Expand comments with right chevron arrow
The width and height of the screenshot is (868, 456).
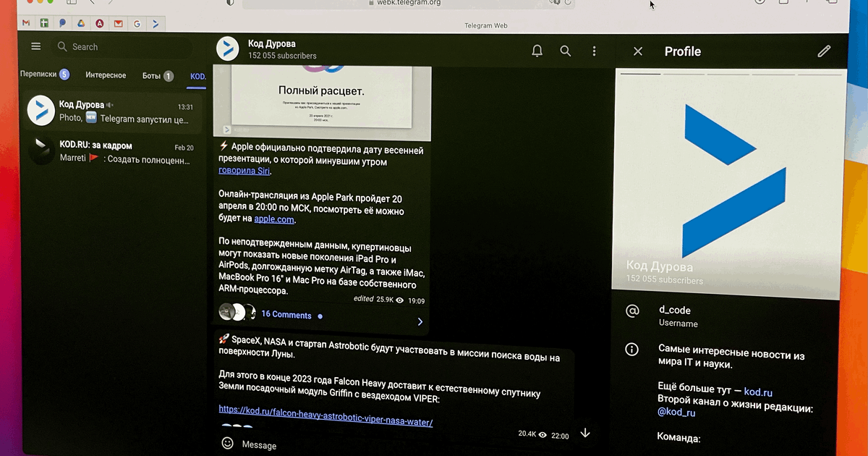pyautogui.click(x=420, y=321)
